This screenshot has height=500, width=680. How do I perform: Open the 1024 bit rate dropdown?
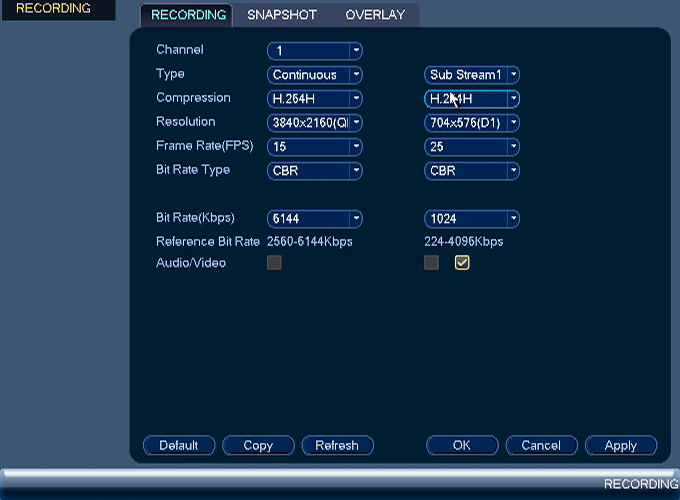(x=472, y=219)
